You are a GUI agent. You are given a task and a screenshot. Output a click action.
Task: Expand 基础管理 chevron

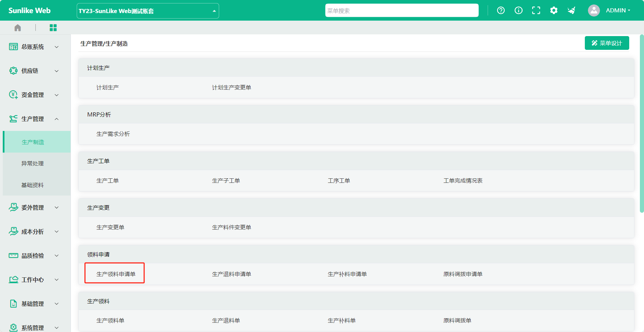coord(57,303)
